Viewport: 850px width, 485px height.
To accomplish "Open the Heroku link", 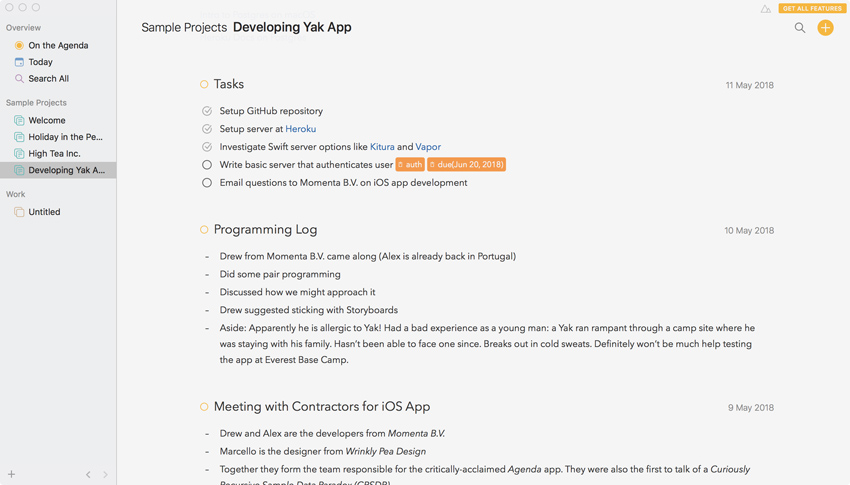I will (300, 129).
